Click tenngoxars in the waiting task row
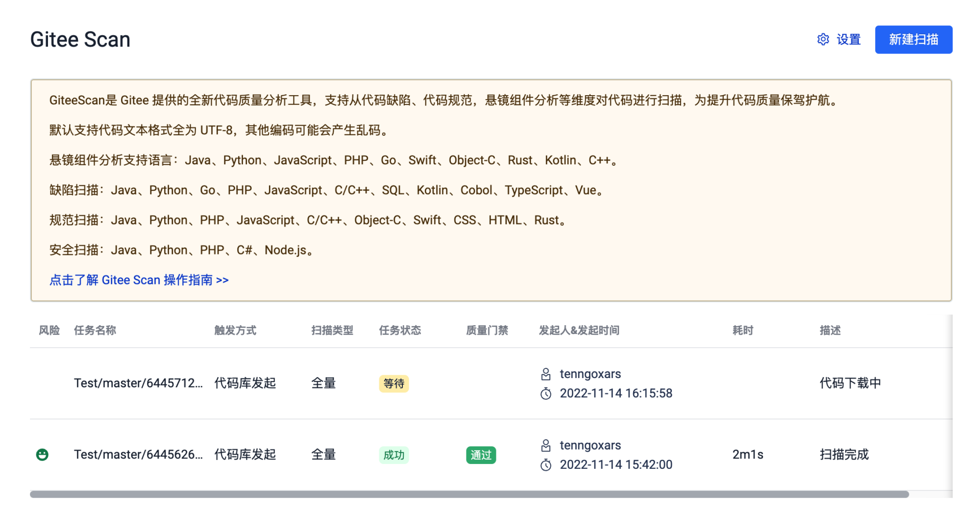980x512 pixels. coord(590,374)
